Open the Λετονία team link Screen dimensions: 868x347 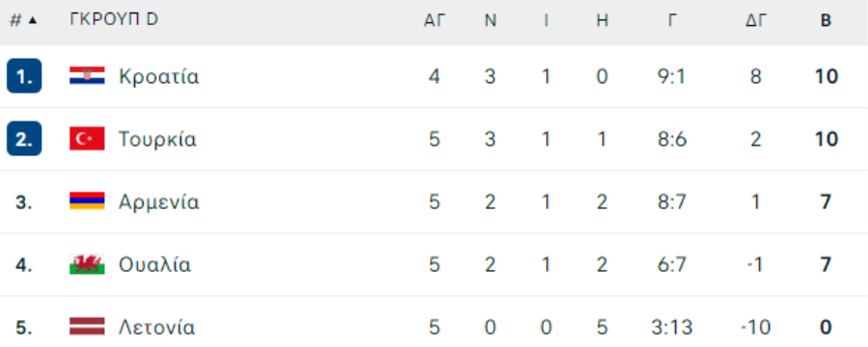point(156,327)
